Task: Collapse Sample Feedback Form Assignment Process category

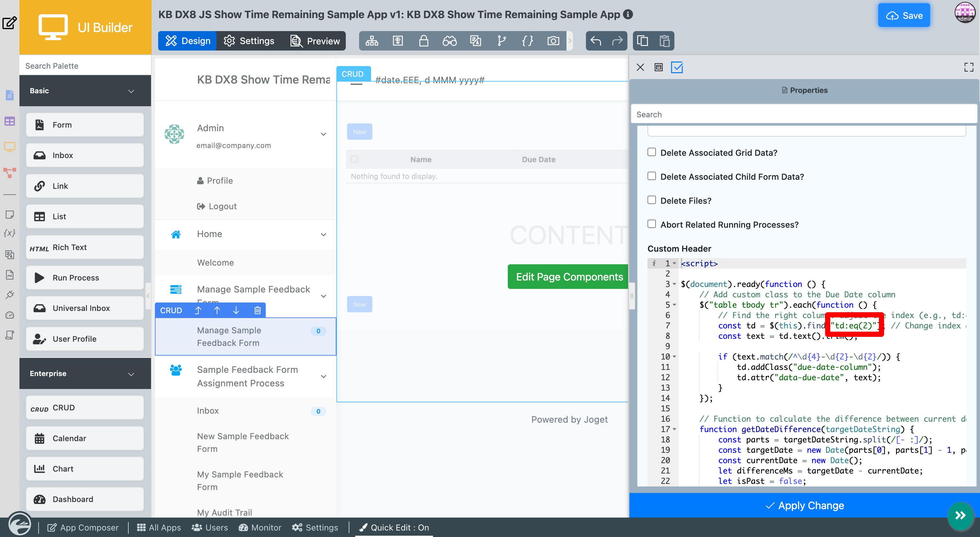Action: 323,376
